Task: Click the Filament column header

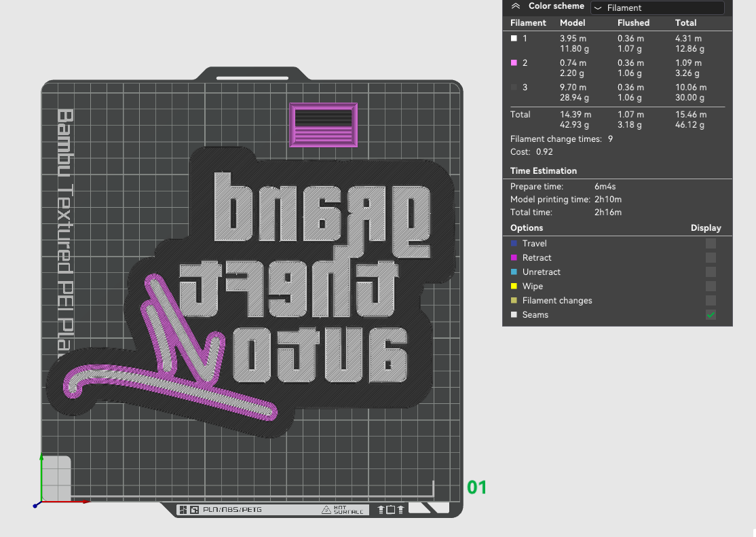Action: (x=528, y=22)
